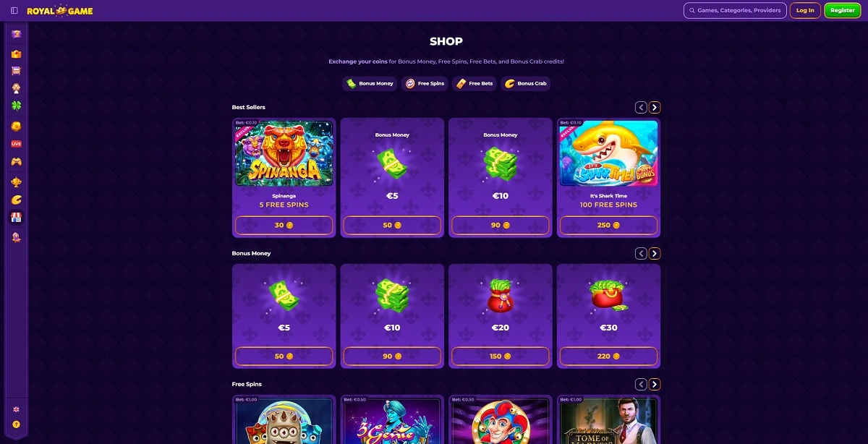Viewport: 868px width, 444px height.
Task: Filter shop by Free Bets
Action: point(475,83)
